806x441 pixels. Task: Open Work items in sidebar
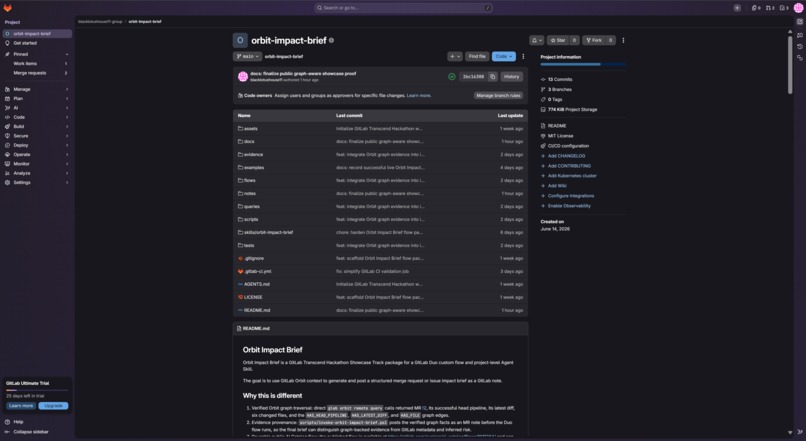click(36, 63)
